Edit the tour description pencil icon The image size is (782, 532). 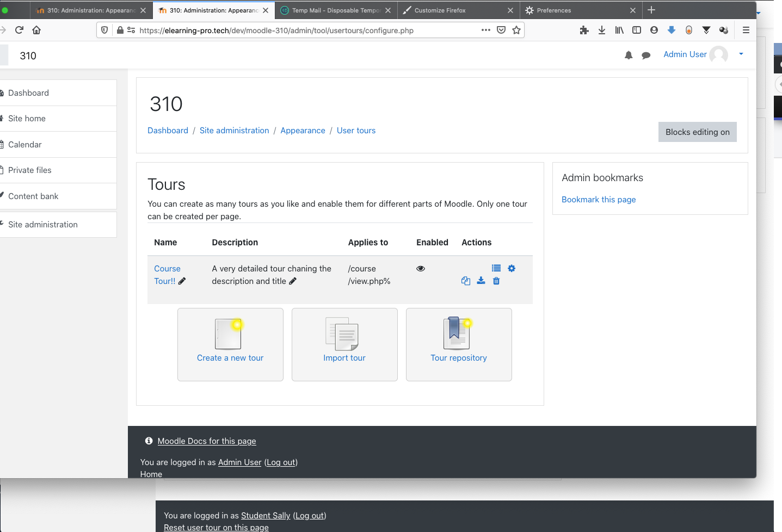(293, 281)
